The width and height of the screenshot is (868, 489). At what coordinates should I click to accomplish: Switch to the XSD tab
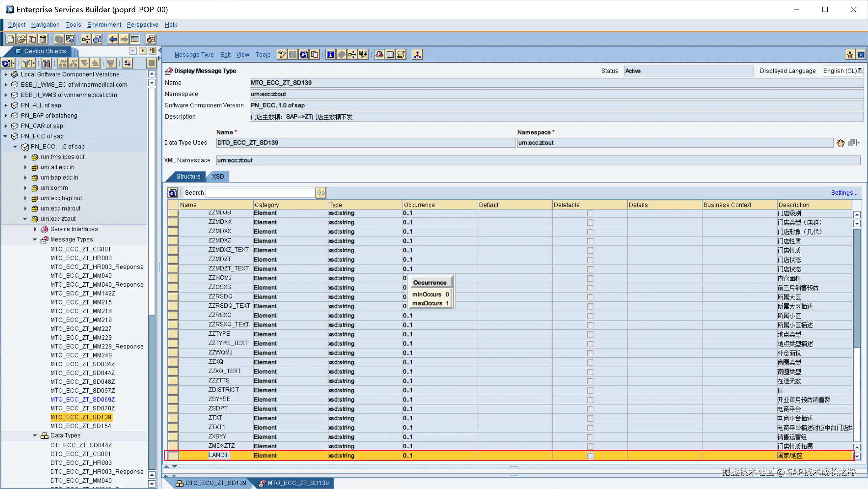[218, 176]
